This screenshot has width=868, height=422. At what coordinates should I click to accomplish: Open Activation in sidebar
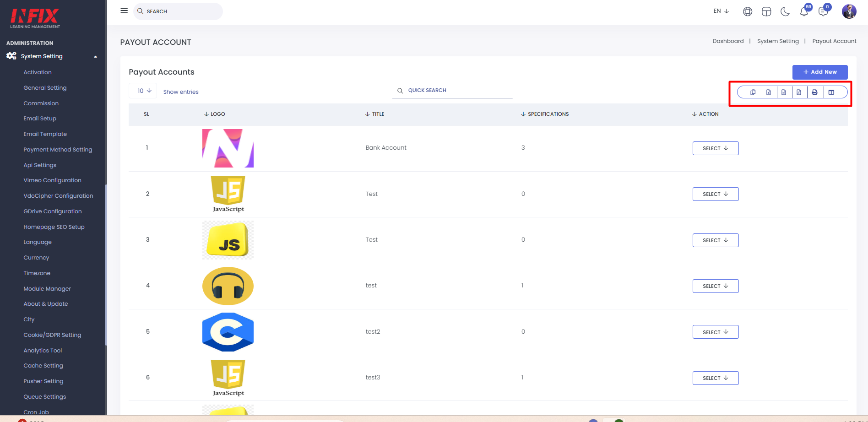point(38,72)
